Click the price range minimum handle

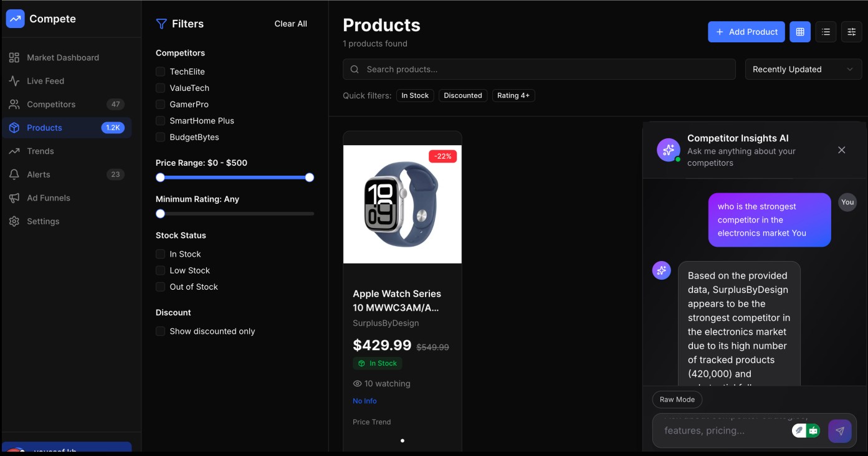pos(160,178)
